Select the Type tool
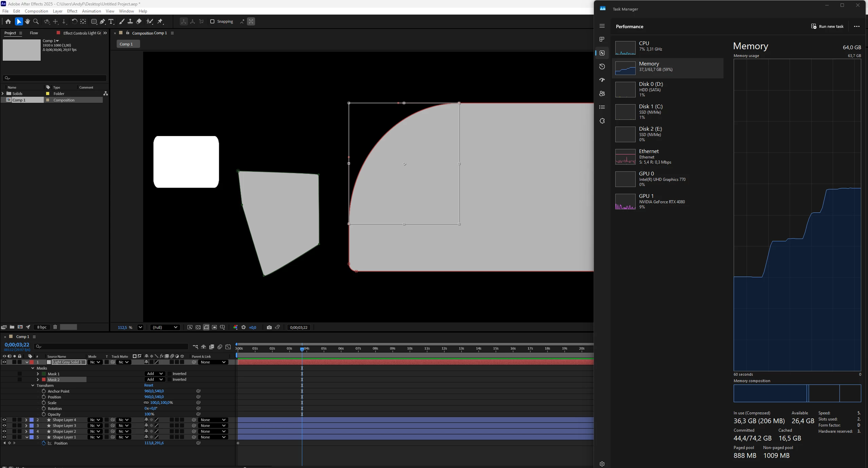 point(111,21)
